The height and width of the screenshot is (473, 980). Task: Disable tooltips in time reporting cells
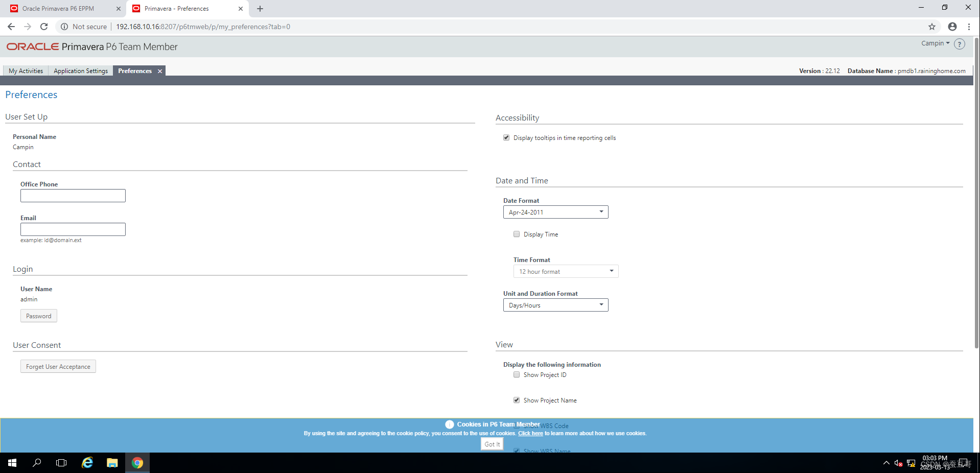click(506, 137)
